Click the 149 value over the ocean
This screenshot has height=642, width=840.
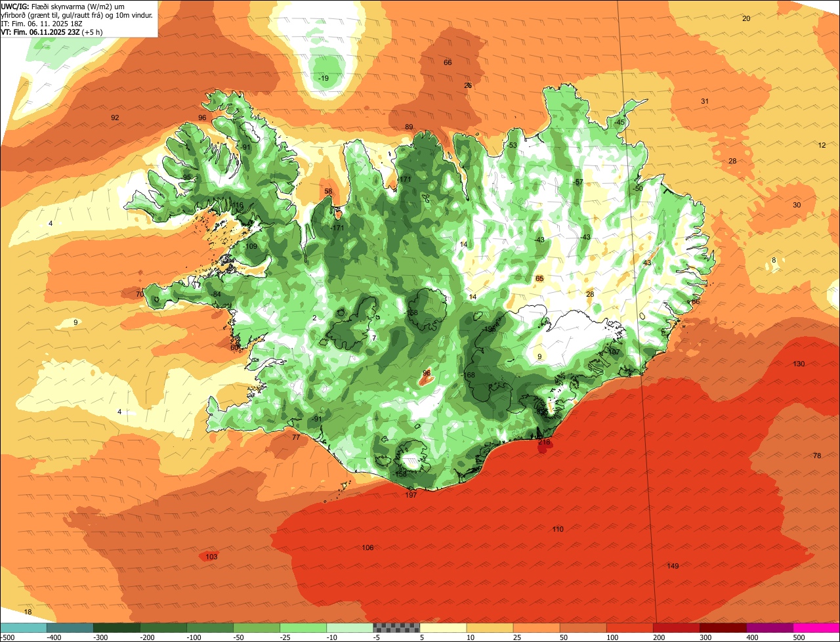673,566
